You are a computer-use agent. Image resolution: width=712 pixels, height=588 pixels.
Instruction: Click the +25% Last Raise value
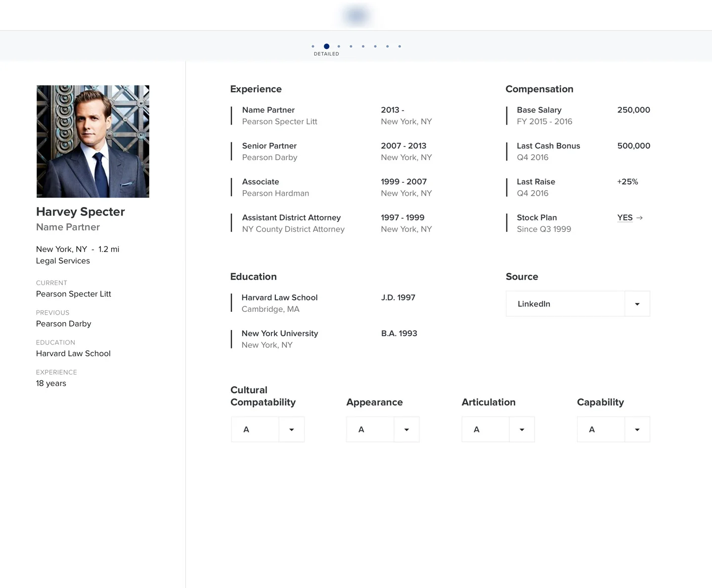pyautogui.click(x=627, y=182)
